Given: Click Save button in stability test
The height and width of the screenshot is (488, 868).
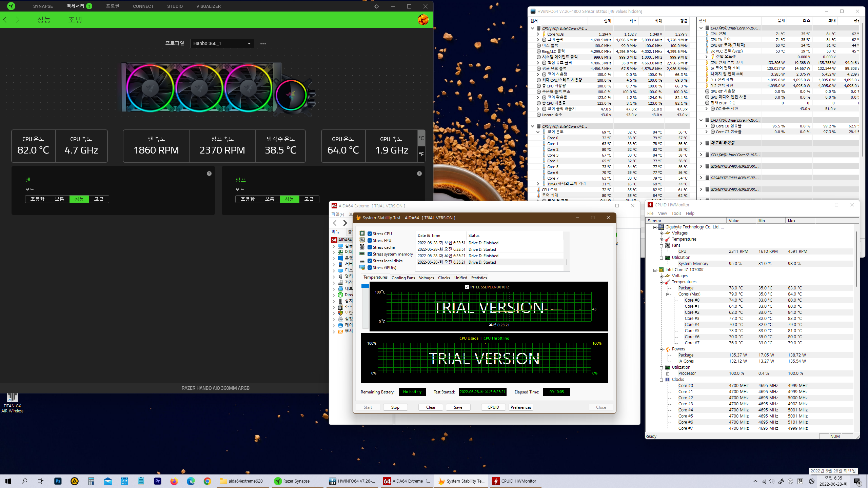Looking at the screenshot, I should (x=458, y=407).
